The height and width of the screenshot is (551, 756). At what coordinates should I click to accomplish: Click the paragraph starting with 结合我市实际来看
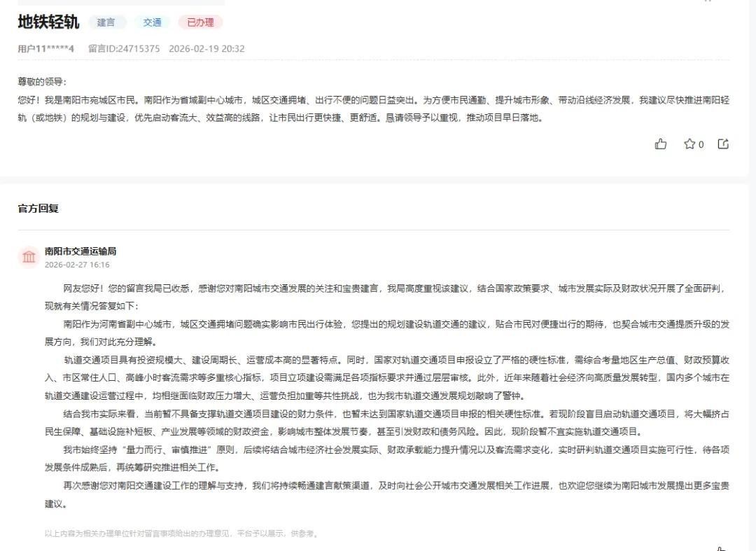click(x=385, y=413)
